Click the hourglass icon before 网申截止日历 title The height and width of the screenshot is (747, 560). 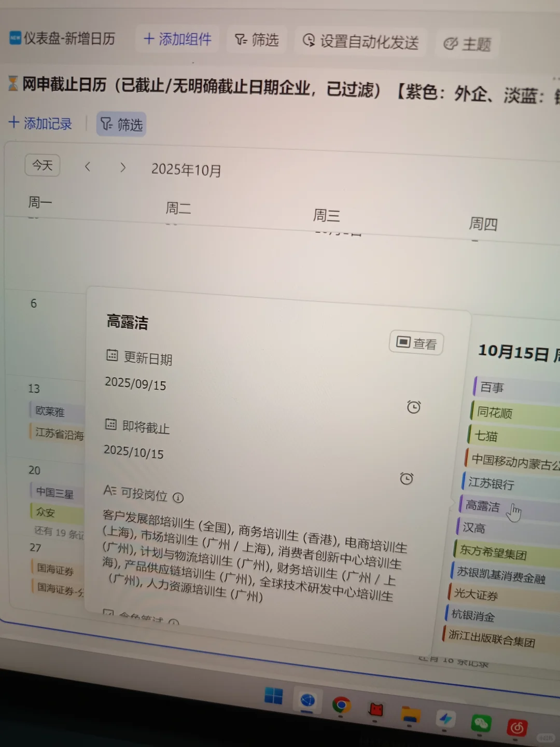click(x=13, y=83)
